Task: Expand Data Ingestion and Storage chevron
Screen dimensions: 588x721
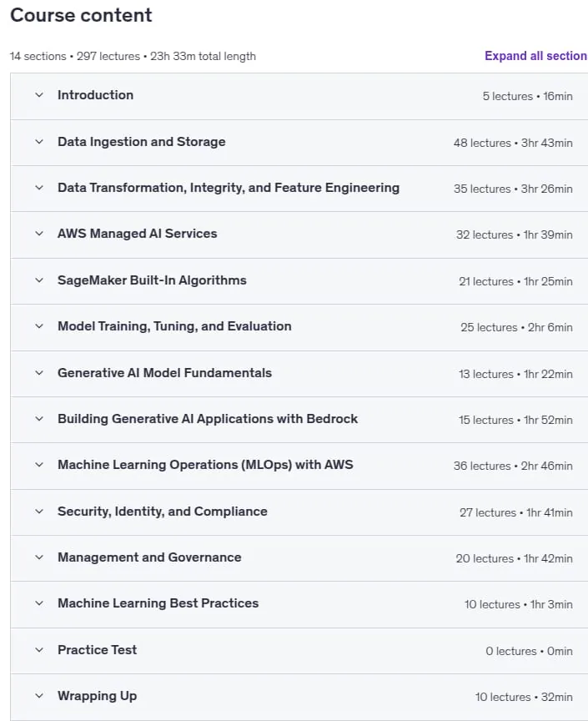Action: [x=39, y=142]
